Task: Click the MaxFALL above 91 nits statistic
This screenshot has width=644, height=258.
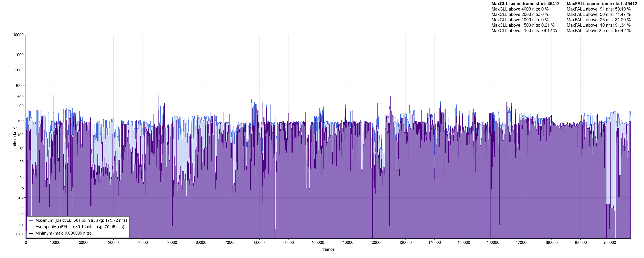Action: click(598, 9)
